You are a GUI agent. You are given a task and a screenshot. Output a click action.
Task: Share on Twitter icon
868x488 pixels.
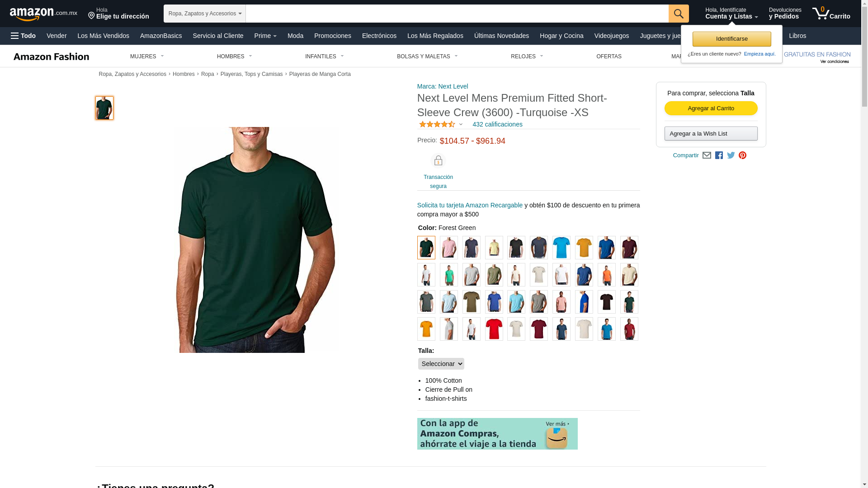731,155
